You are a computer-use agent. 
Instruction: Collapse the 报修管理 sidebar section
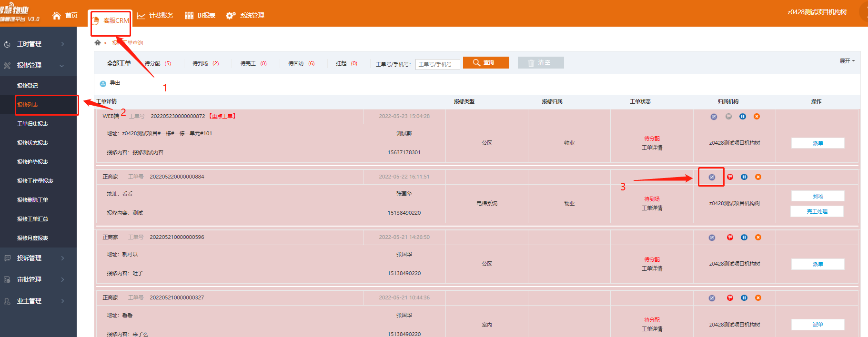tap(38, 65)
